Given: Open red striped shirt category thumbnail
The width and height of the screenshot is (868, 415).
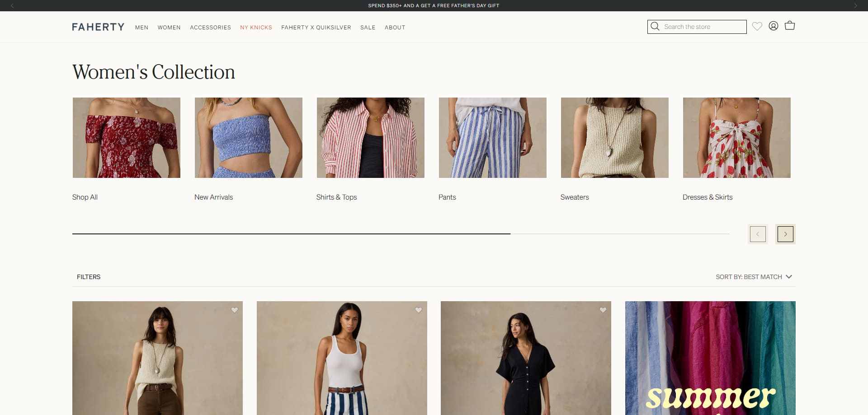Looking at the screenshot, I should (371, 138).
